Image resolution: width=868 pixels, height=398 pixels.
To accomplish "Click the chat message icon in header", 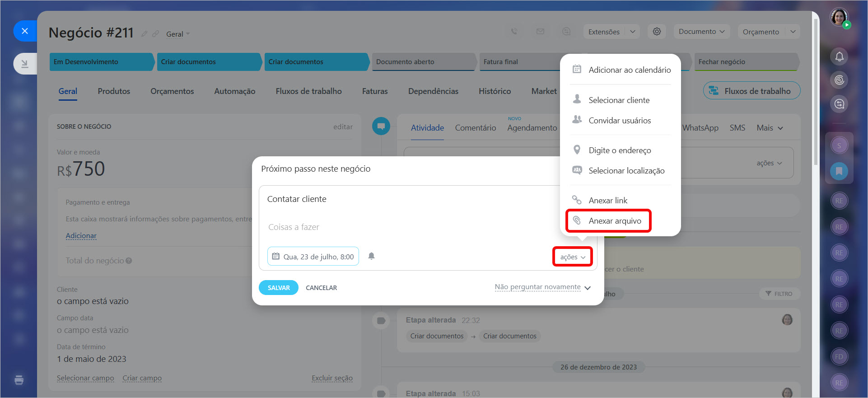I will tap(566, 32).
